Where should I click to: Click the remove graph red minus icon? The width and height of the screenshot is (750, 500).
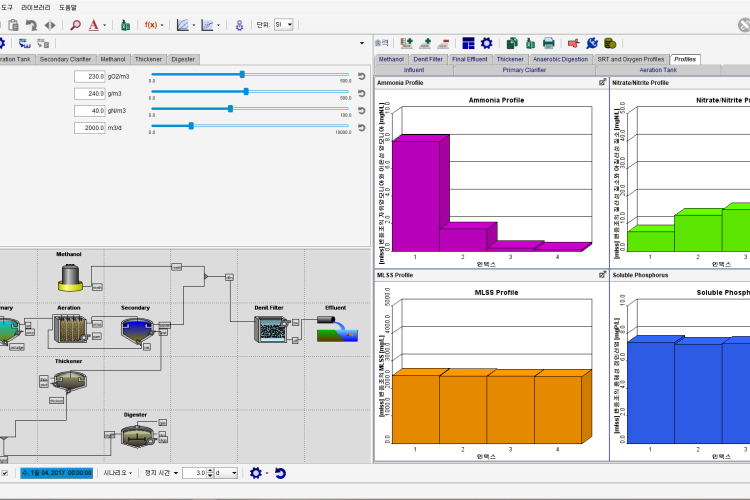[x=443, y=44]
